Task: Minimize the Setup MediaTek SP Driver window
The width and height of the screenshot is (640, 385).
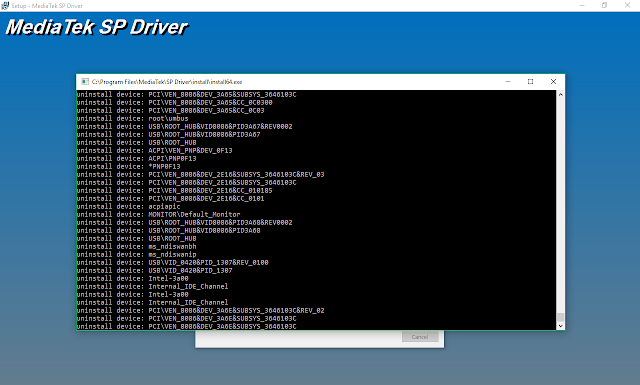Action: tap(582, 6)
